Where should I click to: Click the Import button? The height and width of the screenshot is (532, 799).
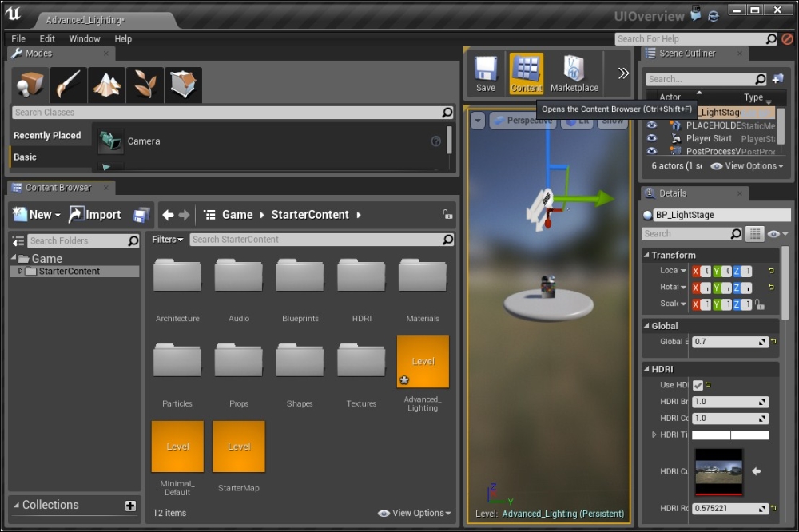[95, 215]
